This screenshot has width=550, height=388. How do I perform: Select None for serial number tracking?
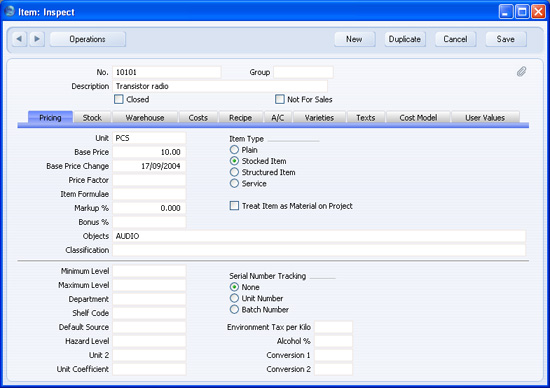tap(234, 287)
